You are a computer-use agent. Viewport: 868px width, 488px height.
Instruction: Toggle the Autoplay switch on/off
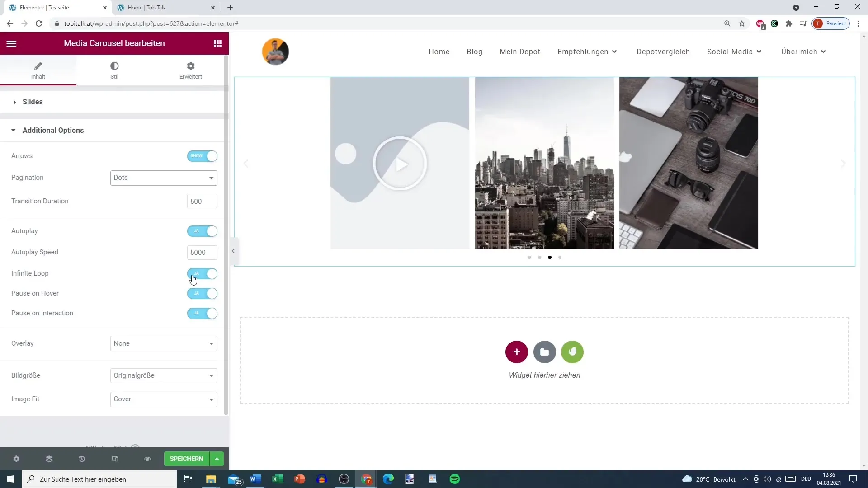pos(203,230)
